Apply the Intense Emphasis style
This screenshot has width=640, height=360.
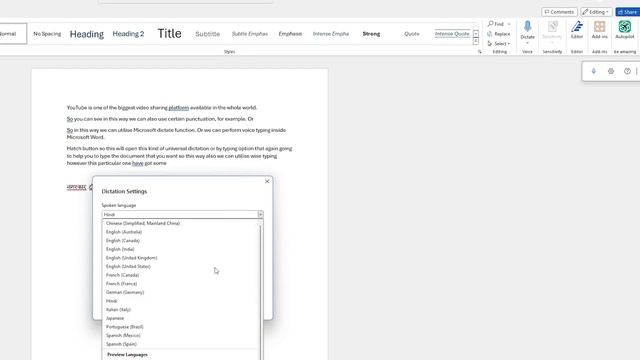coord(331,34)
